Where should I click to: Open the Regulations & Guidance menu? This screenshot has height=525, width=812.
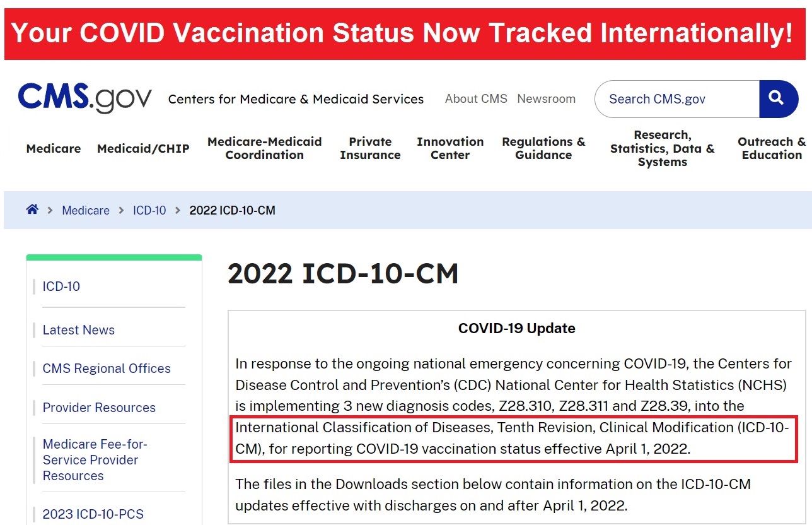point(543,149)
